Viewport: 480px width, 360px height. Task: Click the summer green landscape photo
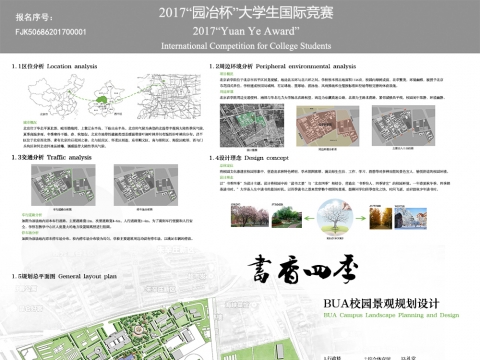click(287, 217)
